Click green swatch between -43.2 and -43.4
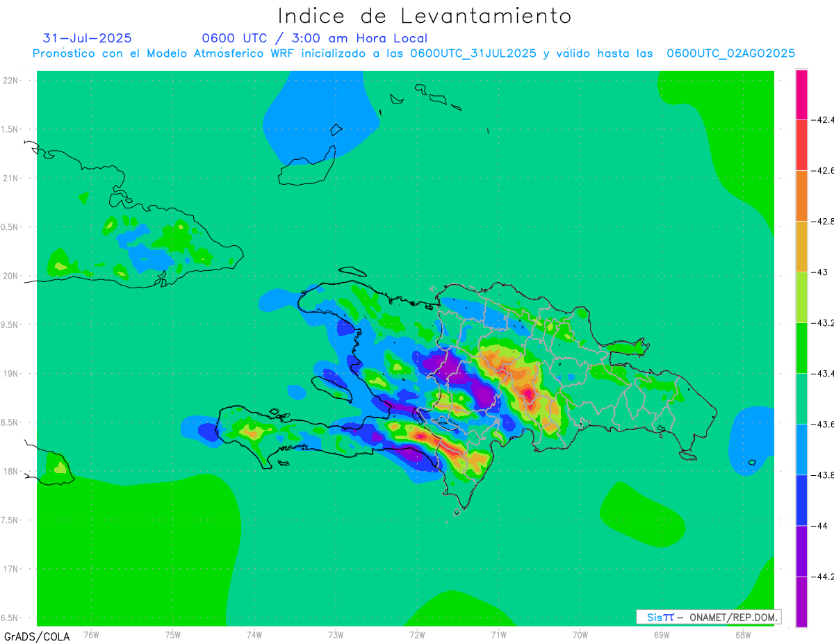Image resolution: width=834 pixels, height=644 pixels. (x=801, y=348)
